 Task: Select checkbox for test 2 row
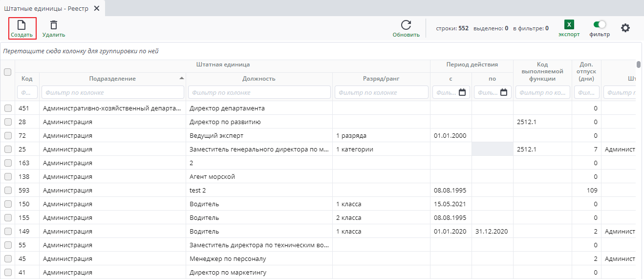tap(8, 191)
